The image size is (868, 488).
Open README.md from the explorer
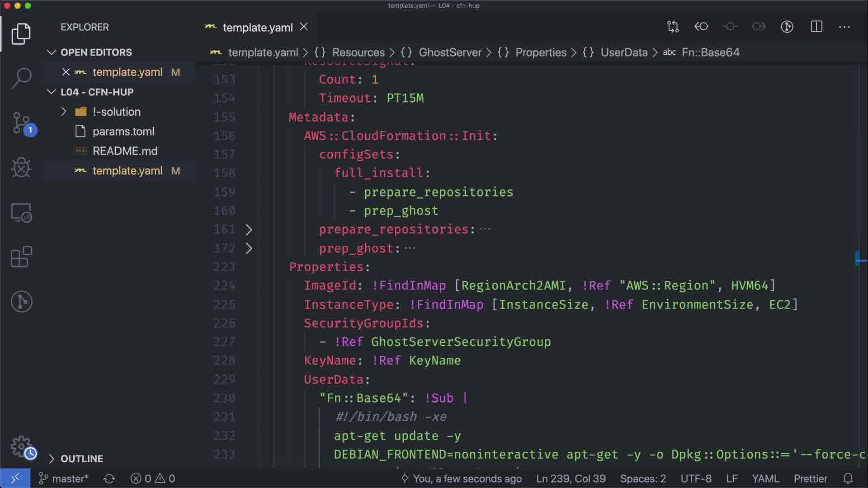(125, 151)
